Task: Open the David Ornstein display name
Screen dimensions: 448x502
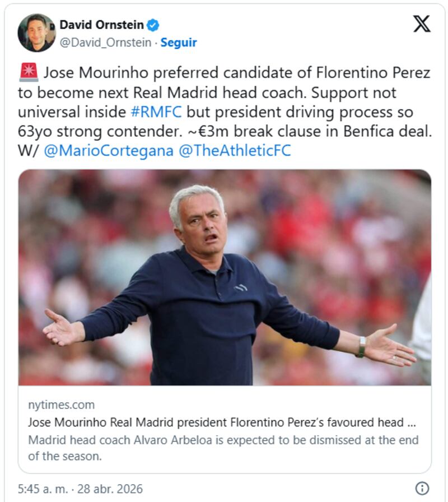Action: pos(101,25)
